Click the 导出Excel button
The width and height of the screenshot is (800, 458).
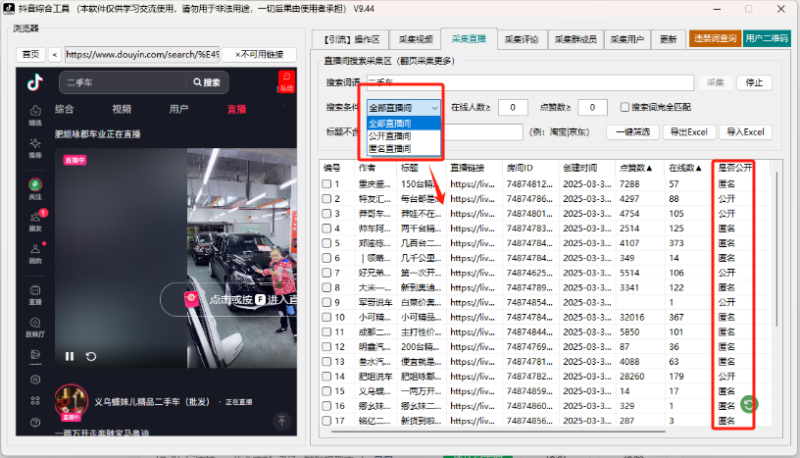[689, 132]
